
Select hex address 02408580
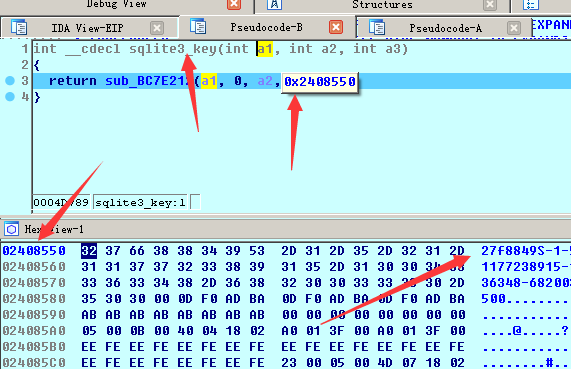(34, 299)
